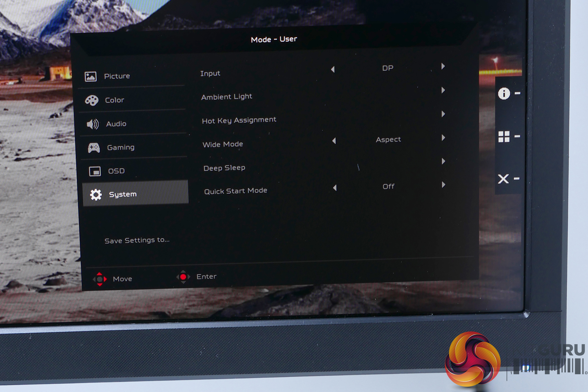Image resolution: width=588 pixels, height=392 pixels.
Task: Click Save Settings to... option
Action: (137, 240)
